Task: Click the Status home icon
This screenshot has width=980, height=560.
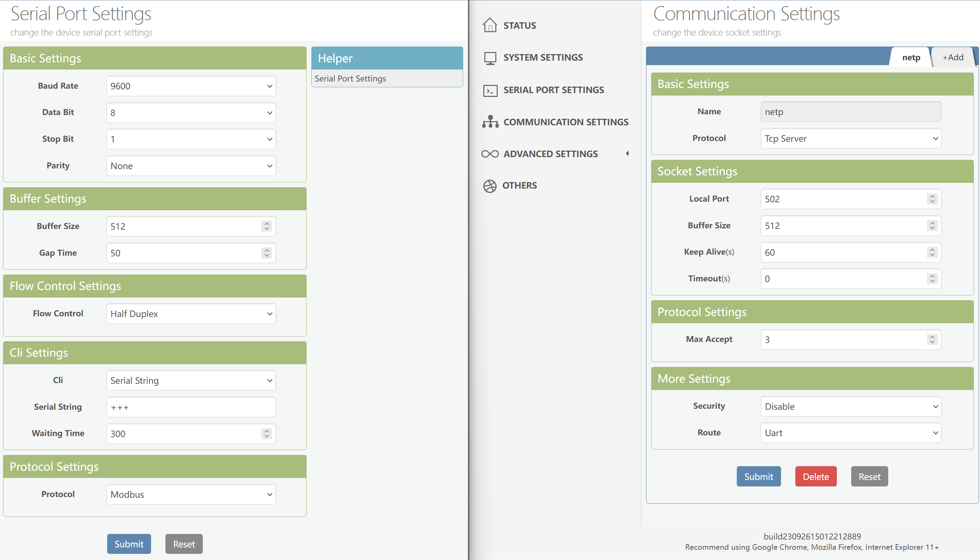Action: (x=489, y=25)
